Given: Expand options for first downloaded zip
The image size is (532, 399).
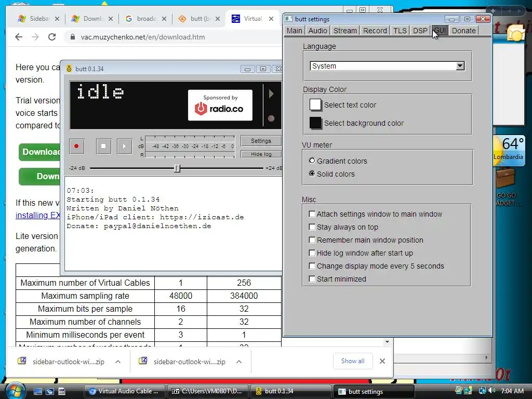Looking at the screenshot, I should (x=118, y=362).
